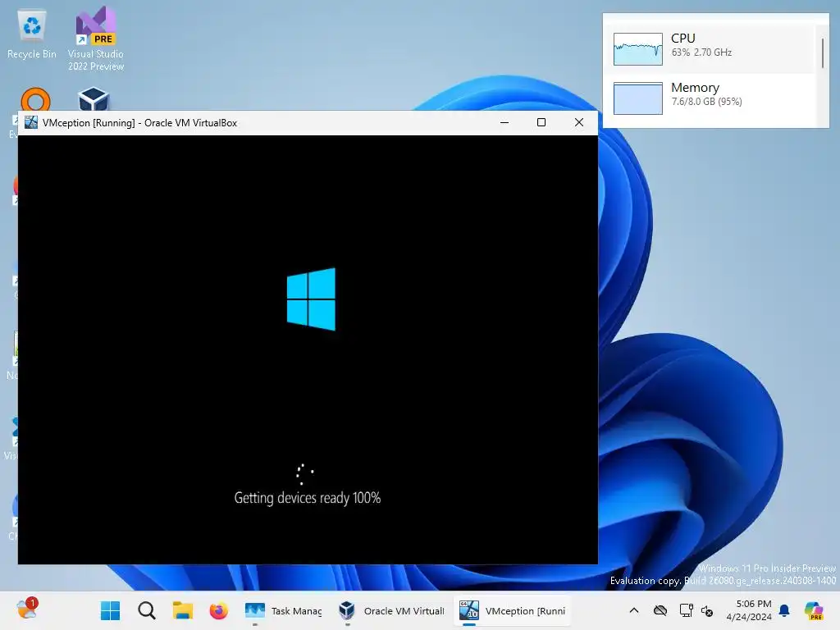Select the Memory usage graph thumbnail
Viewport: 840px width, 630px height.
(638, 98)
